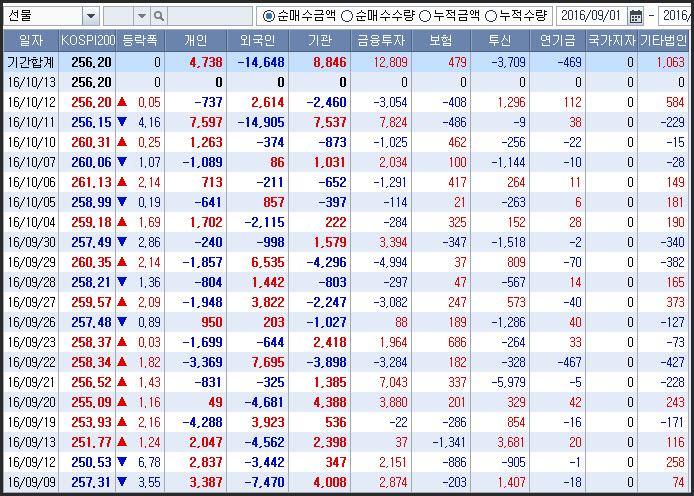Open the calendar picker icon
Image resolution: width=694 pixels, height=496 pixels.
click(636, 17)
